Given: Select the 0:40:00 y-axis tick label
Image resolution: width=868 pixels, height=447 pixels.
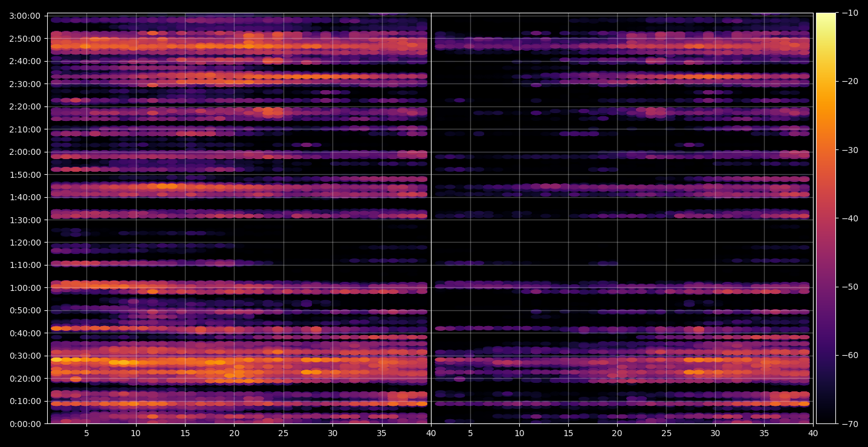Looking at the screenshot, I should 25,333.
